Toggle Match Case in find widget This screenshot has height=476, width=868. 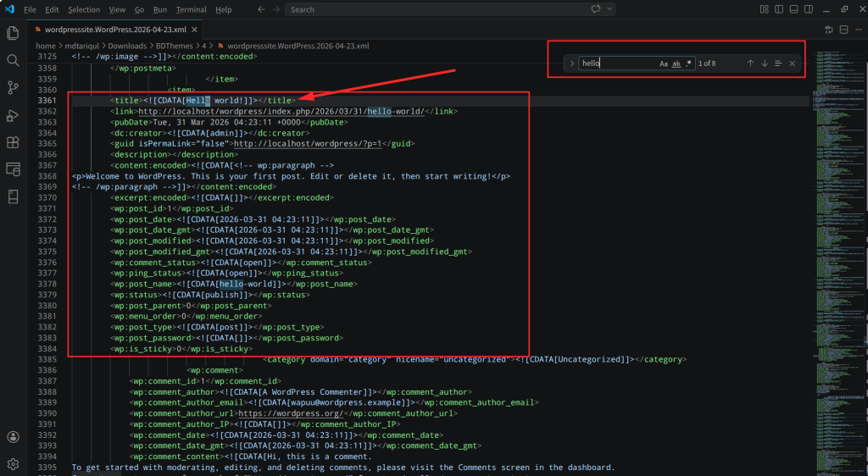coord(663,64)
